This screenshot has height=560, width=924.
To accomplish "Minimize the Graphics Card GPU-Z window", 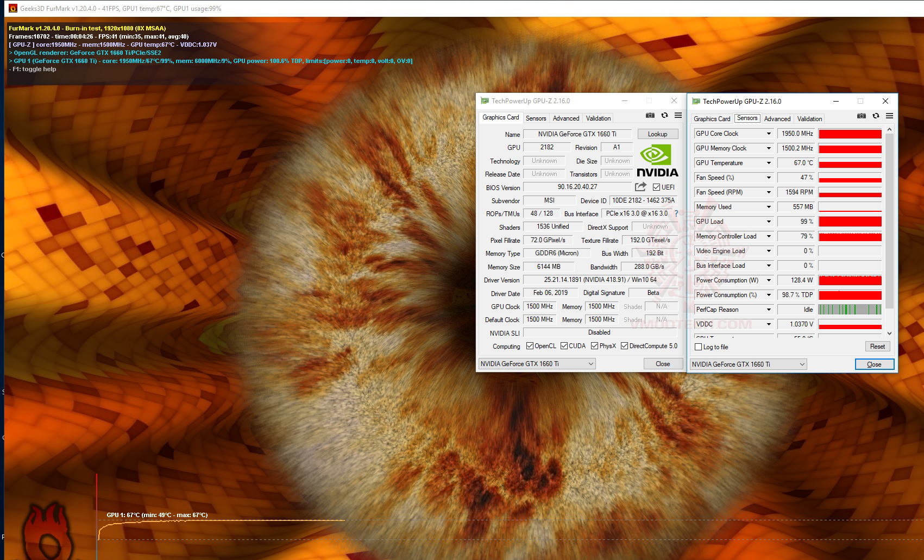I will click(625, 100).
